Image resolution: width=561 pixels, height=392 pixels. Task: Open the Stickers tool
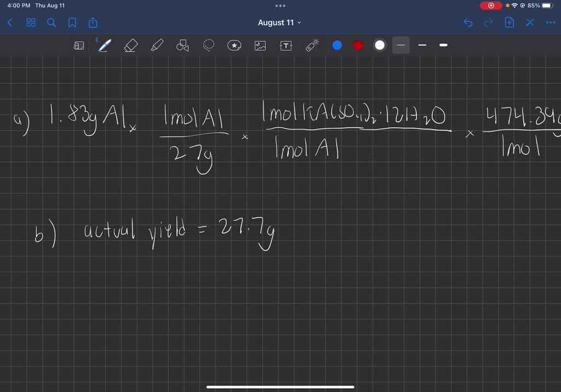pyautogui.click(x=234, y=45)
